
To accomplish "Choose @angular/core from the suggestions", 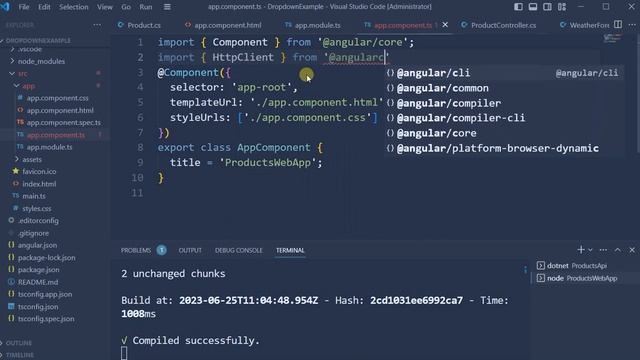I will point(504,133).
